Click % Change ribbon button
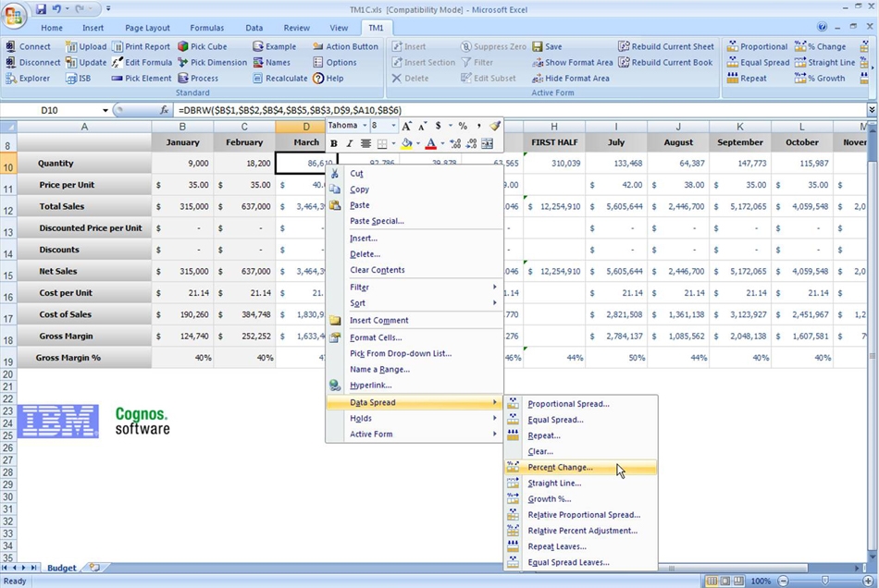Screen dimensions: 879x588 click(x=820, y=46)
